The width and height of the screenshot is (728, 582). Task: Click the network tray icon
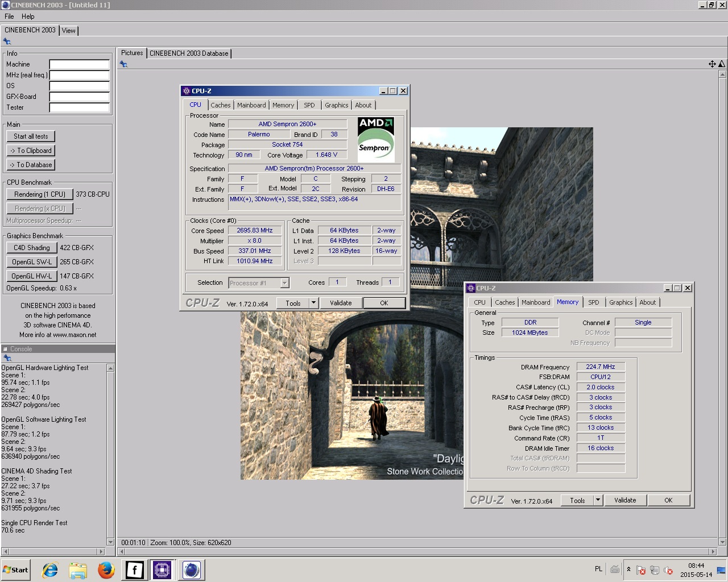(x=655, y=570)
